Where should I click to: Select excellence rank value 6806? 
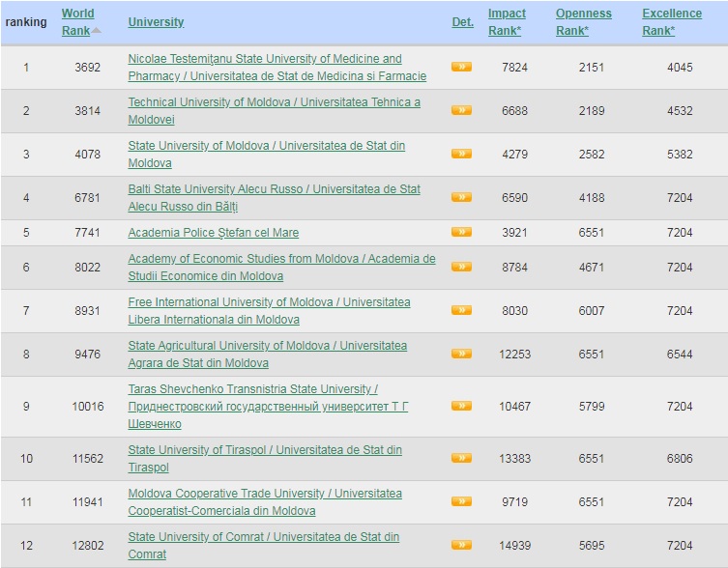tap(681, 459)
